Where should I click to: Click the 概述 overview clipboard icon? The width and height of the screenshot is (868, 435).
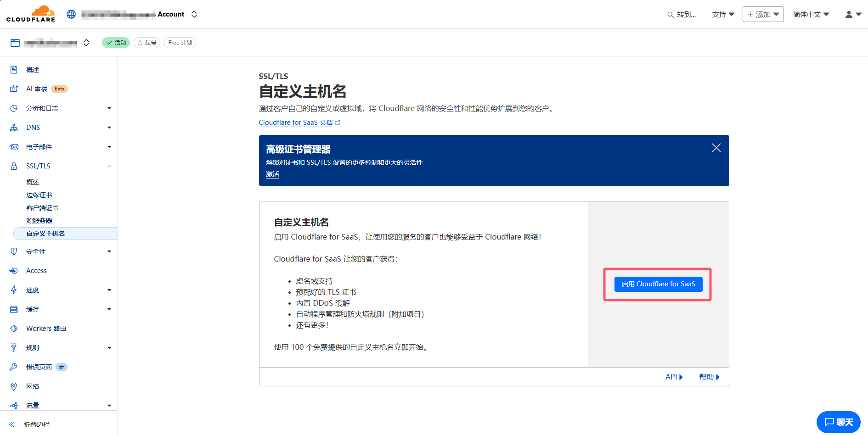click(x=14, y=70)
